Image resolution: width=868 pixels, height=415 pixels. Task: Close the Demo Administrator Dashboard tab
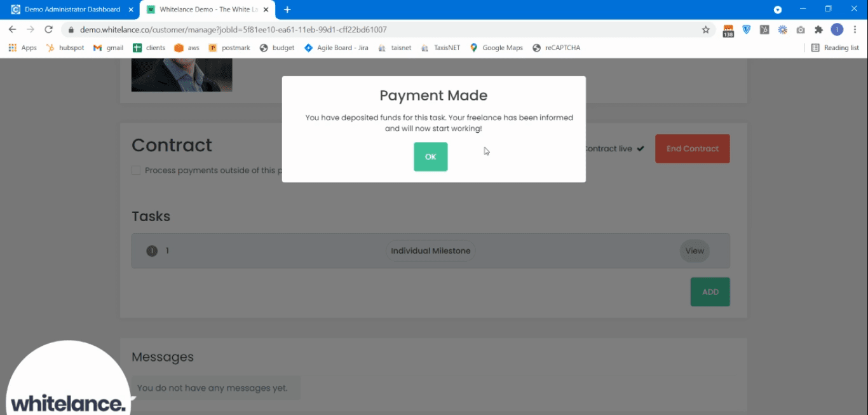click(x=130, y=10)
